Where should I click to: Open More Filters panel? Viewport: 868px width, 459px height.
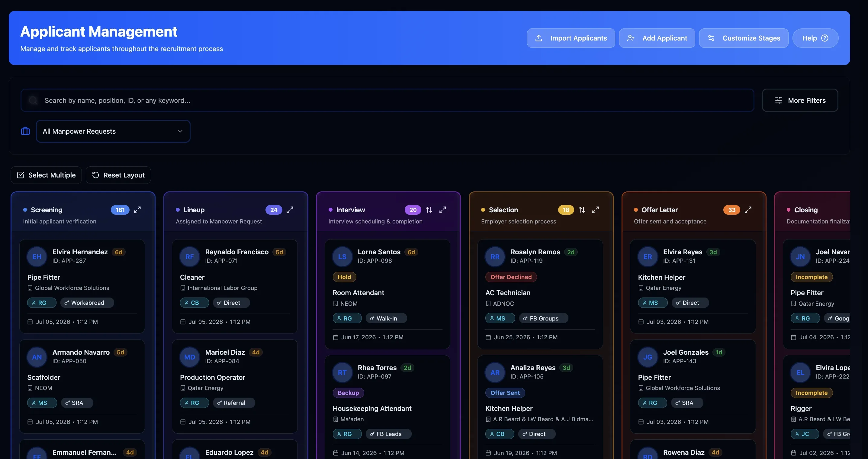(x=800, y=100)
